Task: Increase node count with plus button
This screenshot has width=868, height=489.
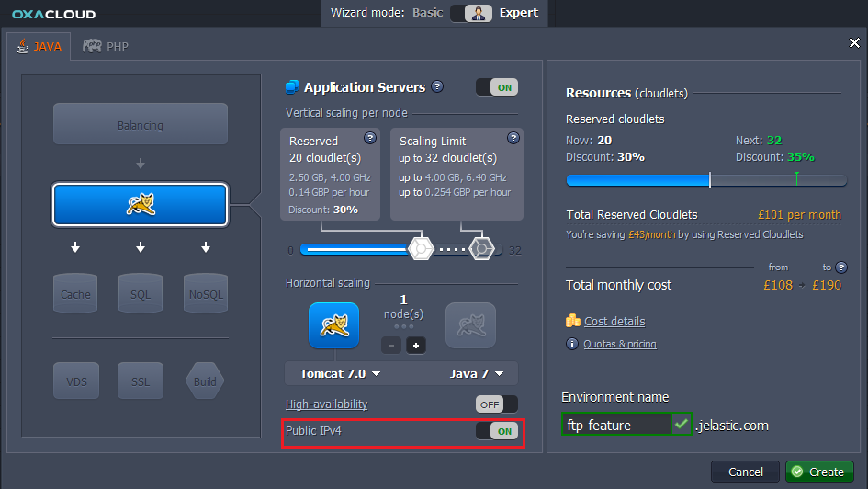Action: 416,346
